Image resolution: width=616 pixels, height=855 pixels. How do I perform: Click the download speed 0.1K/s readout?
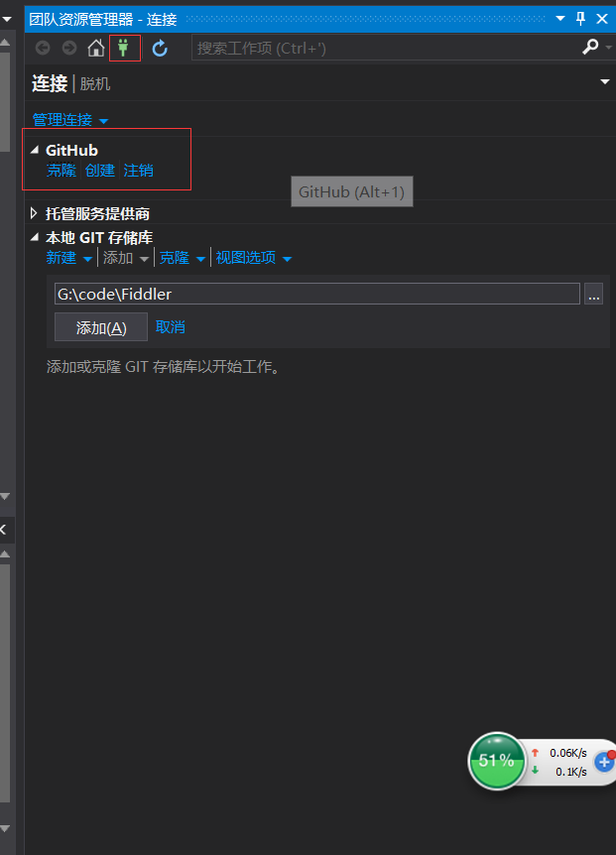point(571,772)
